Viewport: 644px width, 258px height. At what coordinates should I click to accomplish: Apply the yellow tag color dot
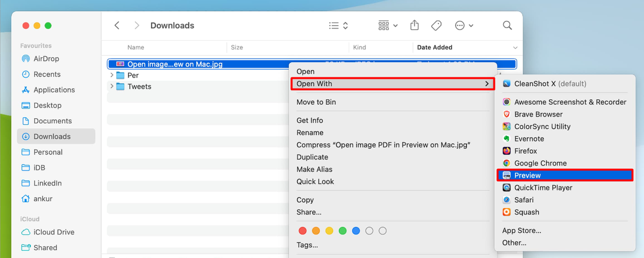coord(329,231)
